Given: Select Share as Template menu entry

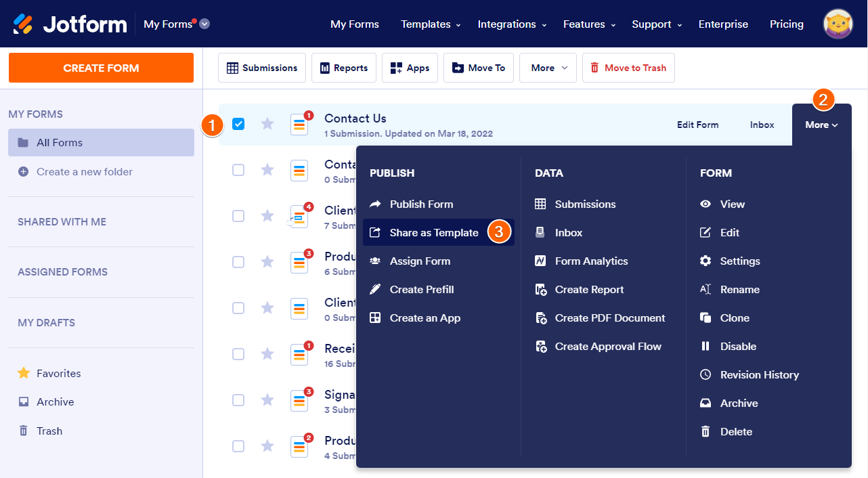Looking at the screenshot, I should pyautogui.click(x=439, y=232).
